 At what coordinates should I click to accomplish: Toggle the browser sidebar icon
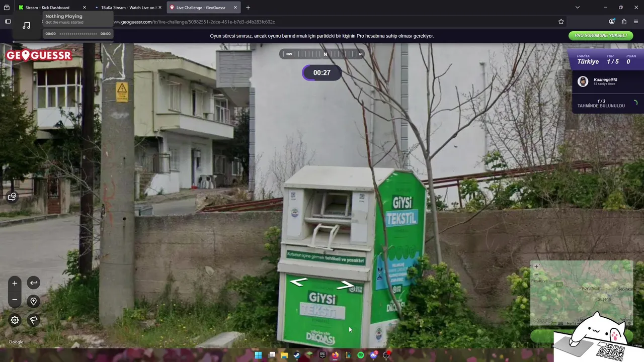[8, 22]
